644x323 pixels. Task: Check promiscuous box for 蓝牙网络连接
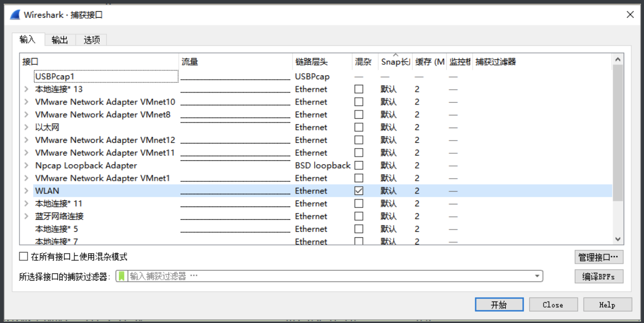coord(359,216)
